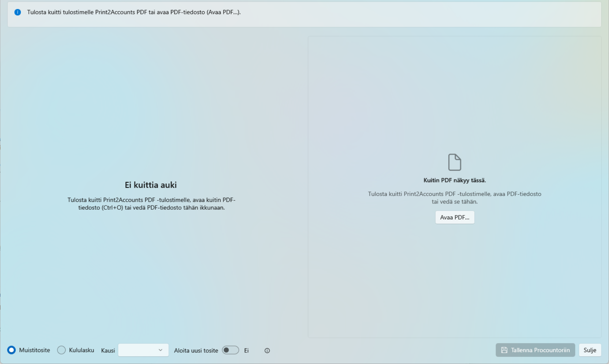Open the Kausi dropdown
Screen dimensions: 609x364
(143, 350)
